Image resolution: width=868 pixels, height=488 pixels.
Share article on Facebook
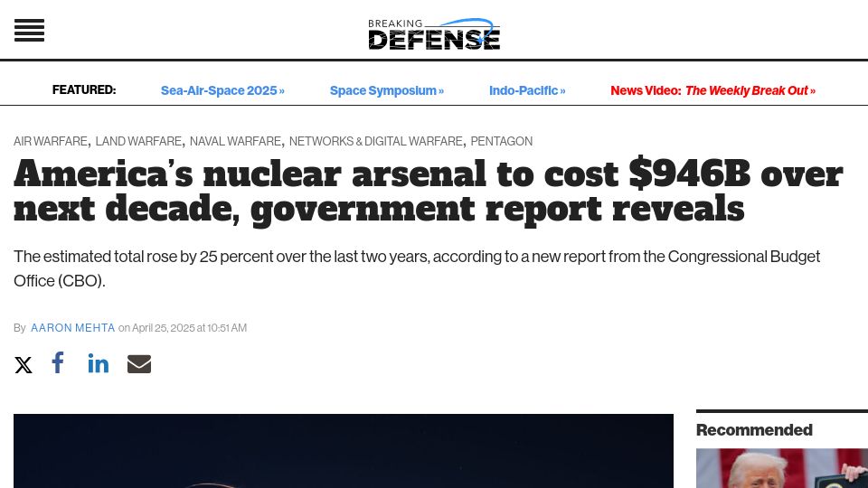[58, 362]
